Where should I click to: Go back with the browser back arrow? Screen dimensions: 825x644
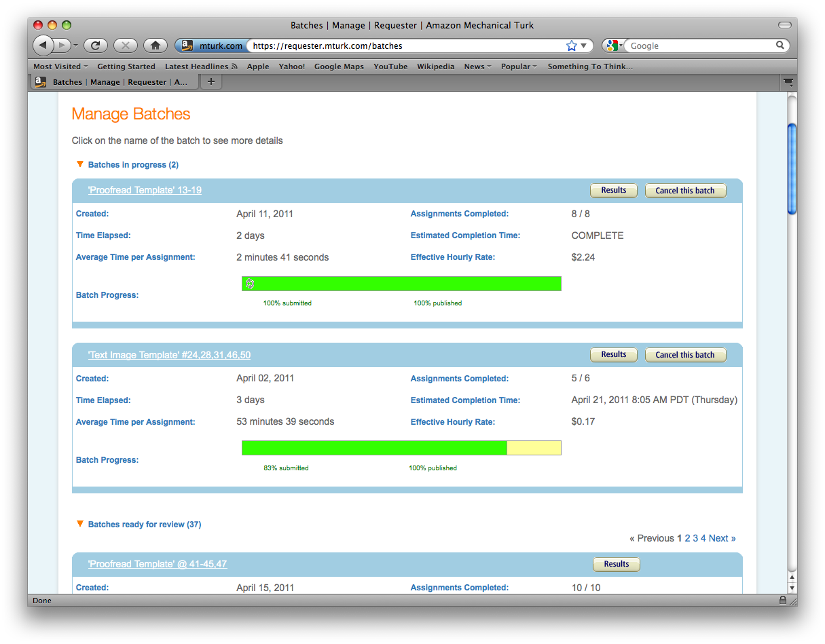pyautogui.click(x=43, y=45)
